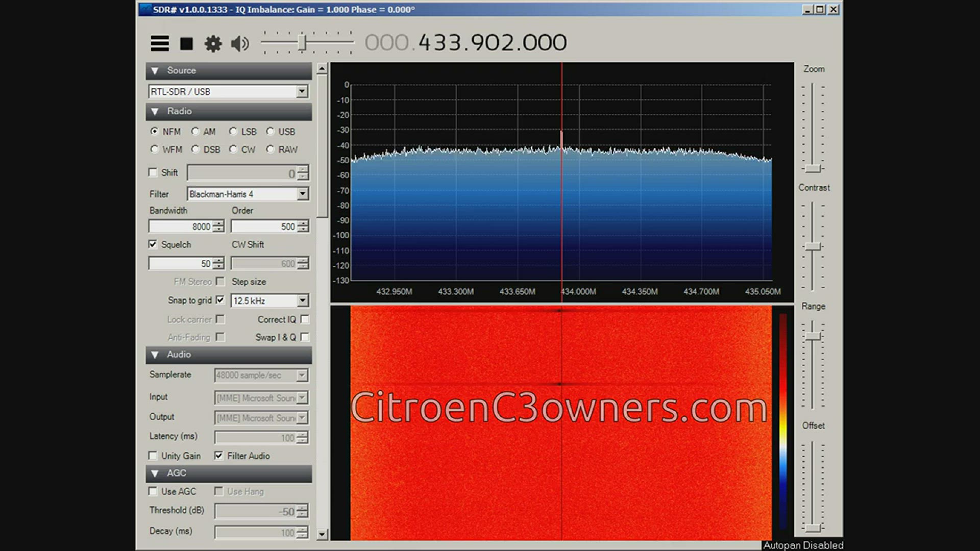Collapse the Audio panel
The image size is (980, 551).
pos(155,355)
